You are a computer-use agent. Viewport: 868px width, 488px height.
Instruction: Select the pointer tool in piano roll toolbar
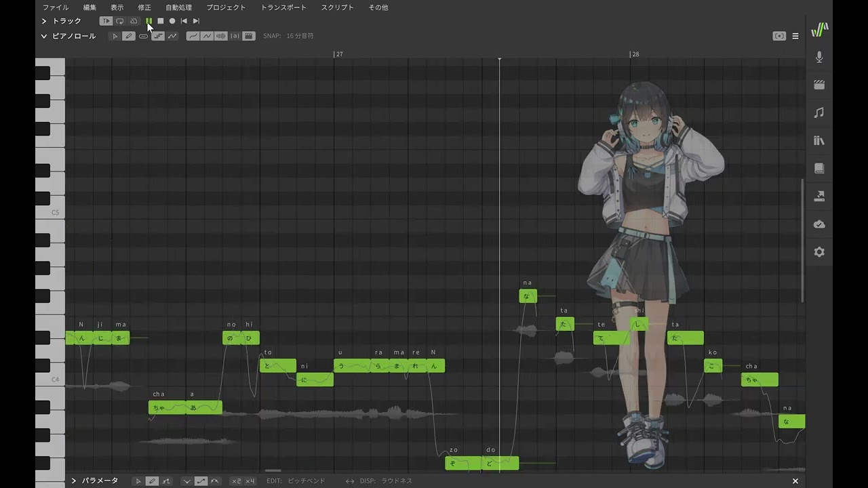coord(115,36)
